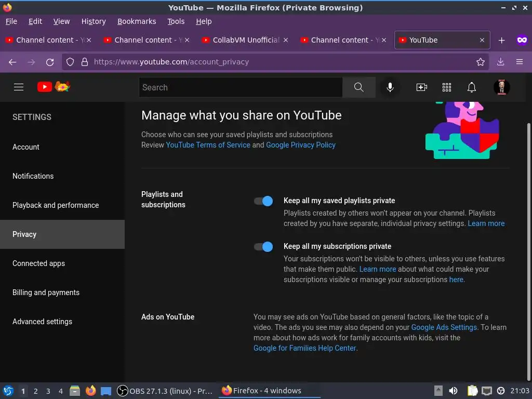532x399 pixels.
Task: Switch to workspace 2 in taskbar
Action: (36, 391)
